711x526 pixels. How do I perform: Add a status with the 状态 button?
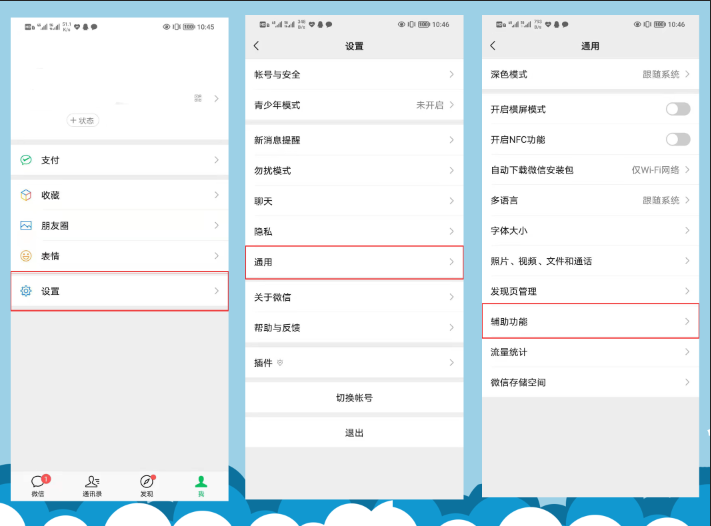(x=83, y=120)
